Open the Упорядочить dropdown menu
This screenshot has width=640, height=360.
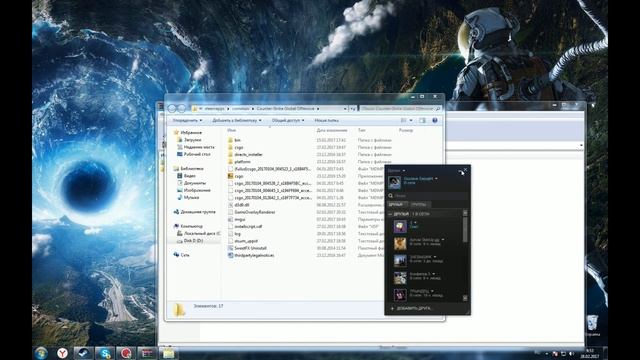[x=187, y=120]
